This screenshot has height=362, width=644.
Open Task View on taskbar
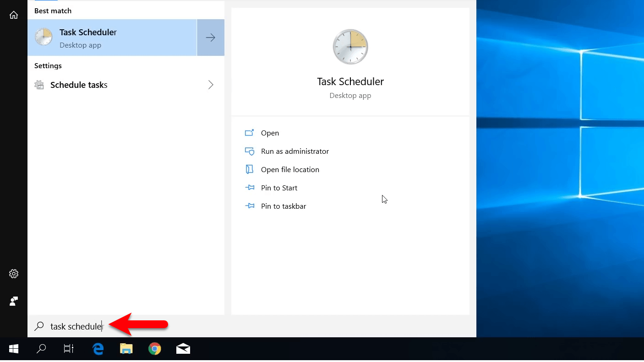pyautogui.click(x=69, y=349)
